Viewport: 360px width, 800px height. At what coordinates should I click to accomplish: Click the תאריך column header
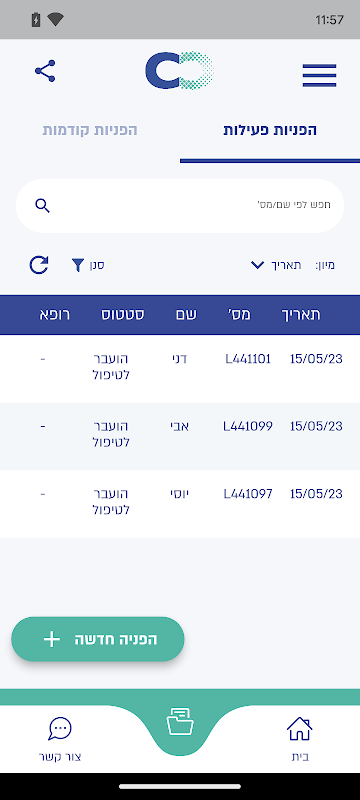[301, 314]
